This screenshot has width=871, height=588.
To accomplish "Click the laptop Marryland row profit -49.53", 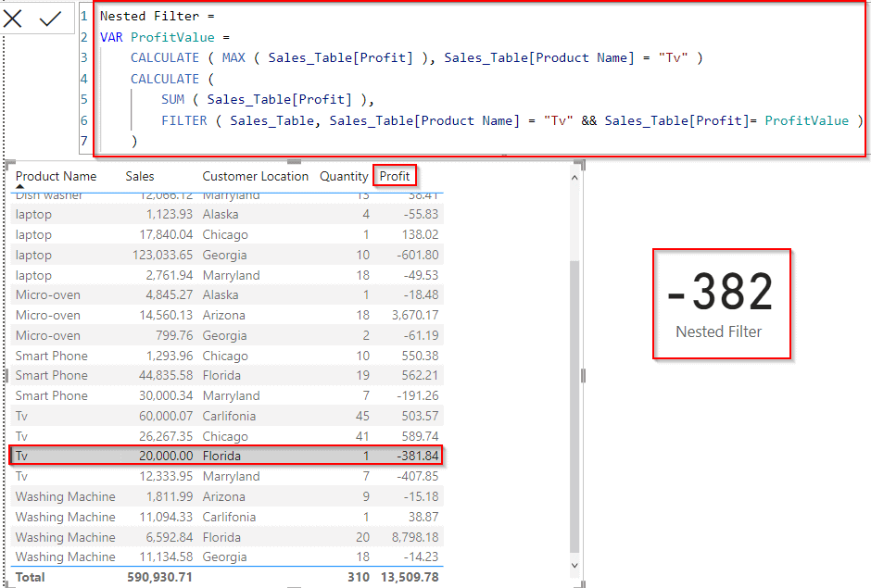I will point(421,275).
